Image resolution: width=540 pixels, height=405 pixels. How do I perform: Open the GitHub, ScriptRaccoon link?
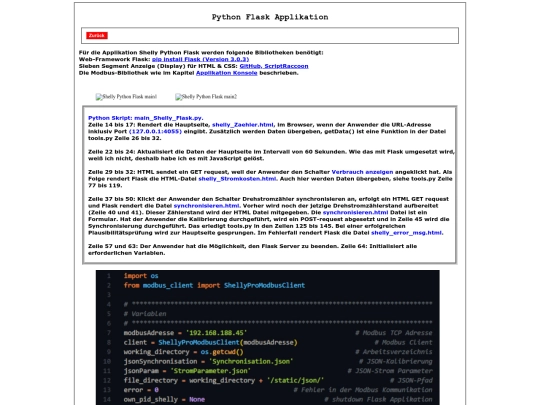(x=274, y=66)
